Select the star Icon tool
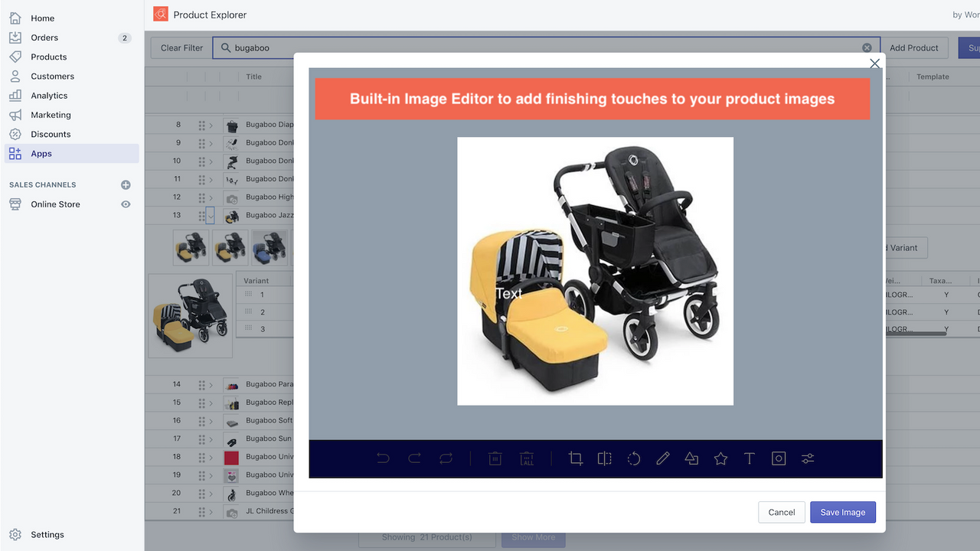This screenshot has width=980, height=551. [x=720, y=458]
